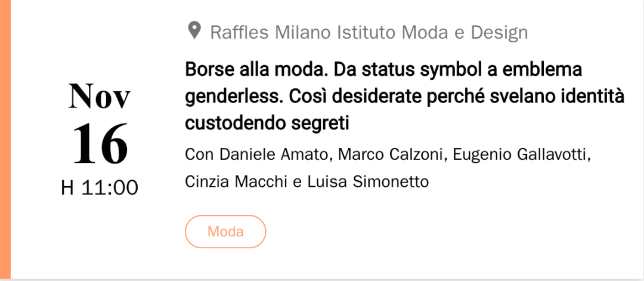Open the Raffles Milano Istituto location link
This screenshot has height=281, width=644.
tap(369, 32)
